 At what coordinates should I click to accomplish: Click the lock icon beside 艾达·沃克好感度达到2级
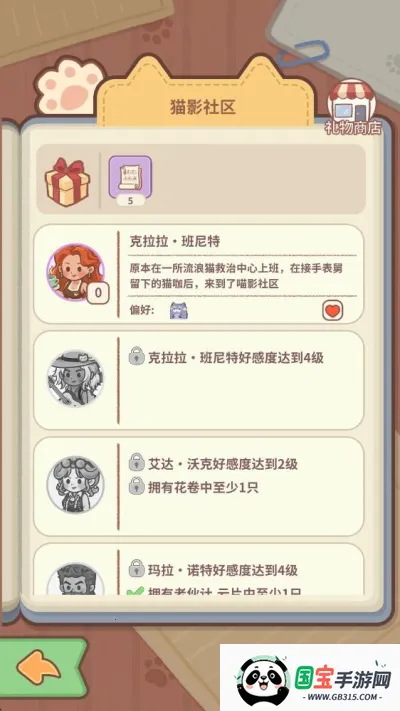[x=137, y=462]
